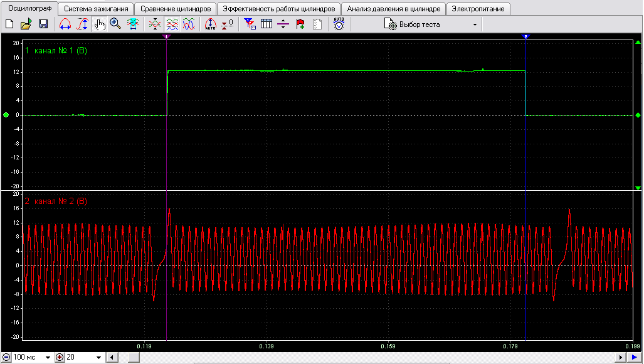Click the AUTO voltmeter icon
This screenshot has height=364, width=644.
[x=339, y=24]
